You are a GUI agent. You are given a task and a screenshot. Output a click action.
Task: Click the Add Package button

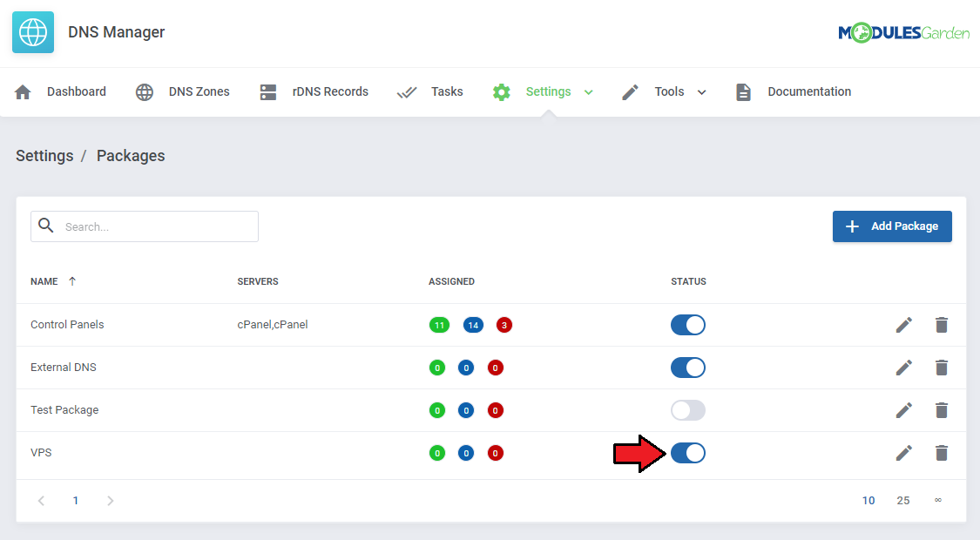click(892, 226)
